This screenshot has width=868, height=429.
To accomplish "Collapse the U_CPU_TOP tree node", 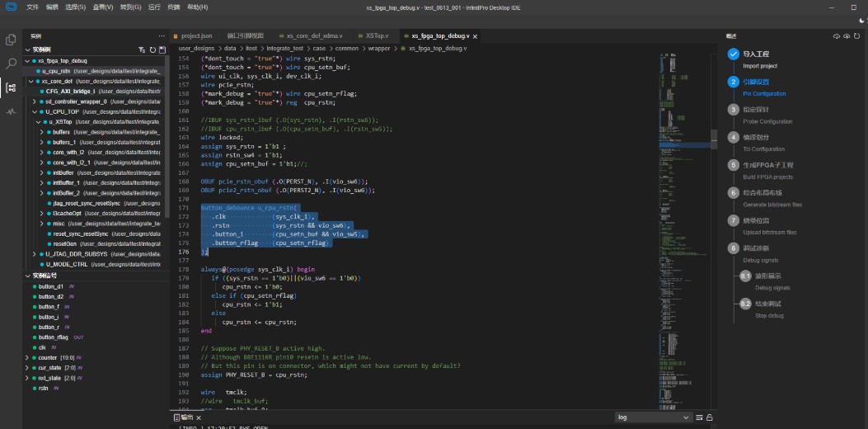I will click(x=35, y=111).
